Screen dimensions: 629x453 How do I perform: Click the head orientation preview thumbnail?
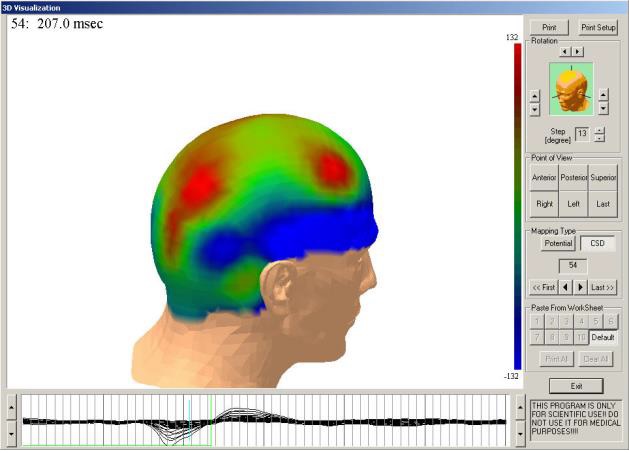pyautogui.click(x=571, y=87)
